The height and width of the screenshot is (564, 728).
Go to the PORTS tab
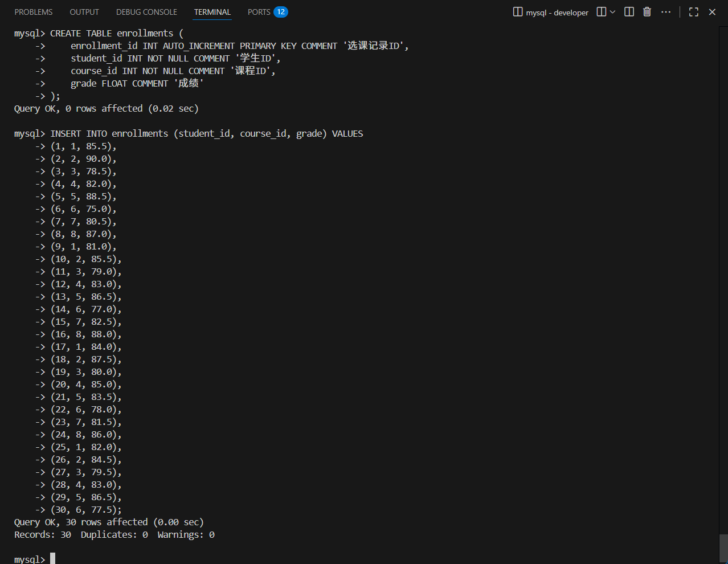[x=259, y=12]
